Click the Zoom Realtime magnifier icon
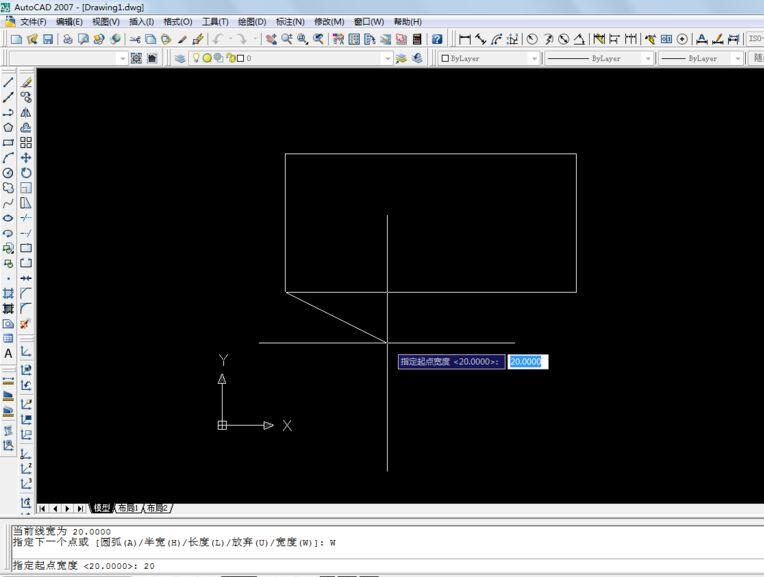Image resolution: width=764 pixels, height=577 pixels. [x=287, y=39]
